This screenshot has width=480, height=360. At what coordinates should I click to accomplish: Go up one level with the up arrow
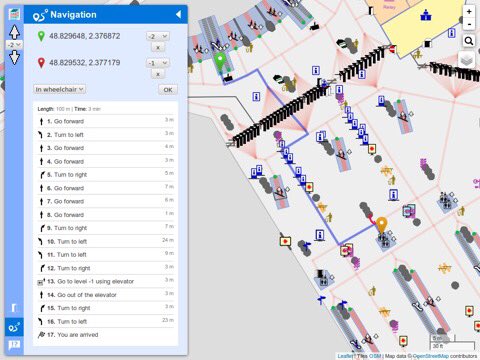tap(14, 32)
